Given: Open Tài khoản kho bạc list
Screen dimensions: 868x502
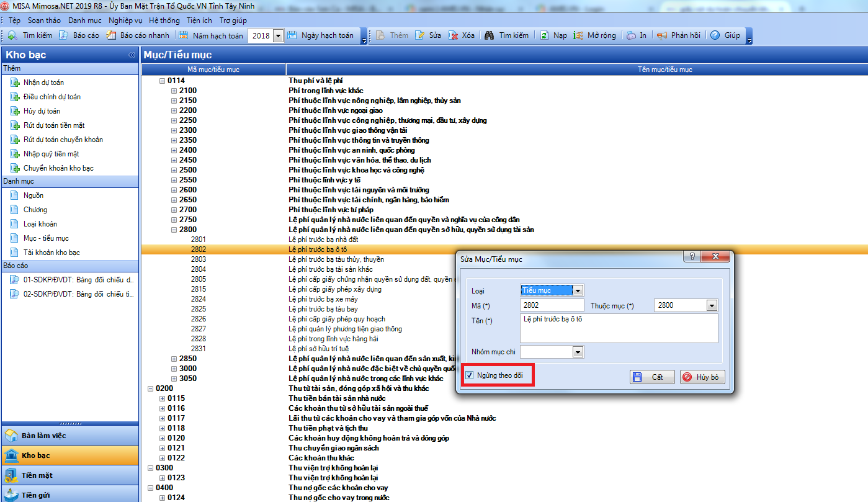Looking at the screenshot, I should coord(51,253).
